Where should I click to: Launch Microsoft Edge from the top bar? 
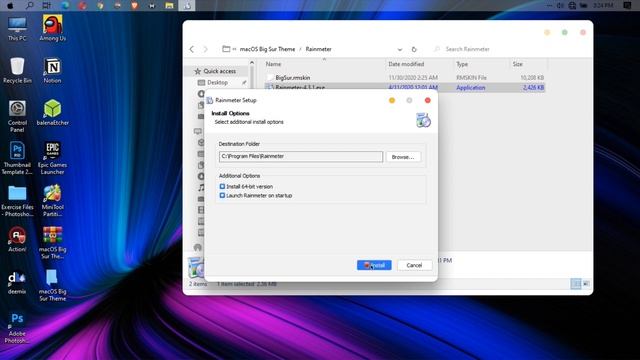65,5
